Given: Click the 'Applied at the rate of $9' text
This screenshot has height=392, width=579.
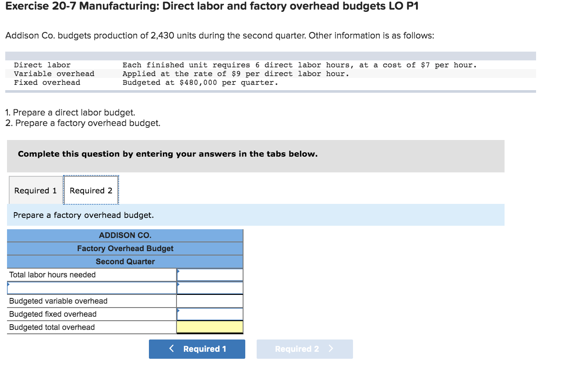Looking at the screenshot, I should [236, 74].
